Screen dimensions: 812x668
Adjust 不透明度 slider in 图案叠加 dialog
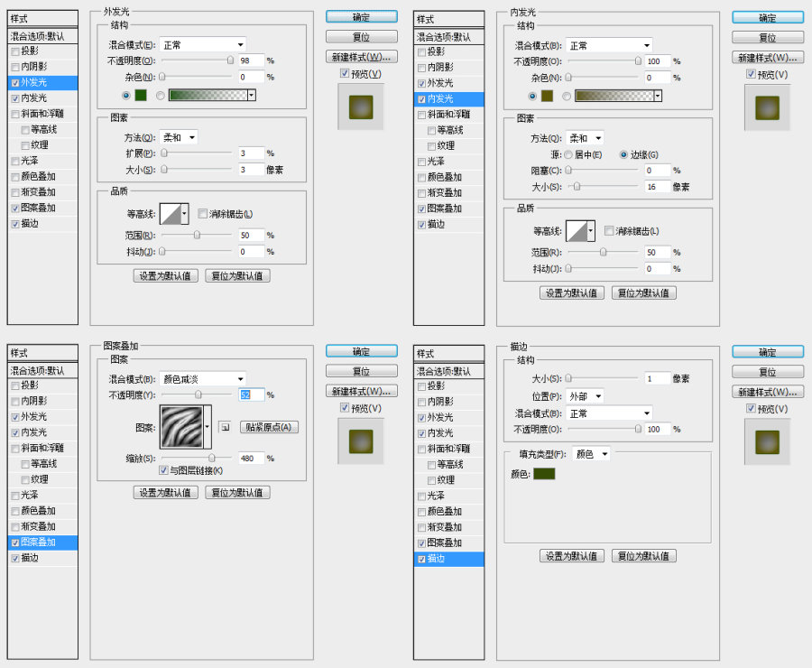[198, 394]
